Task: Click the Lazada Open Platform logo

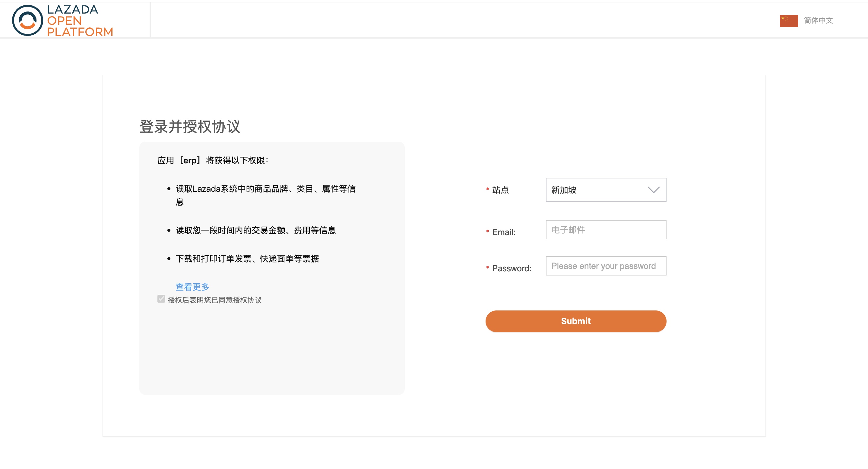Action: [x=63, y=20]
